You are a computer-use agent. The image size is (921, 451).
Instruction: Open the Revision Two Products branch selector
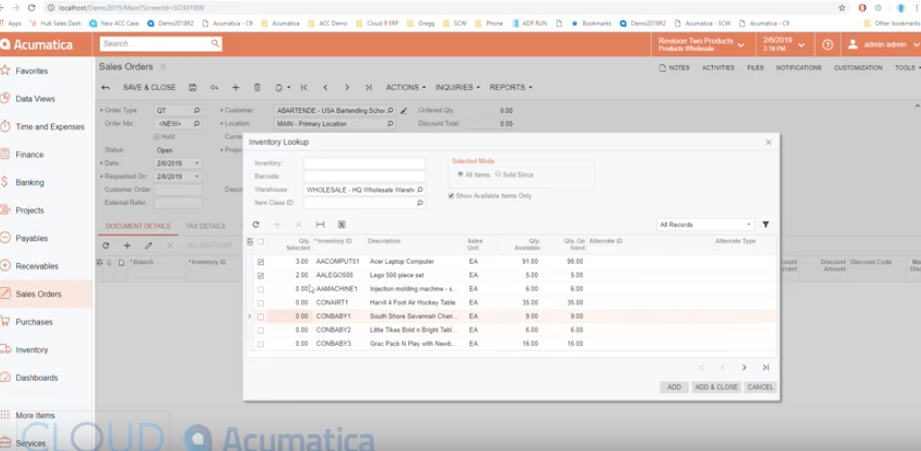coord(701,45)
